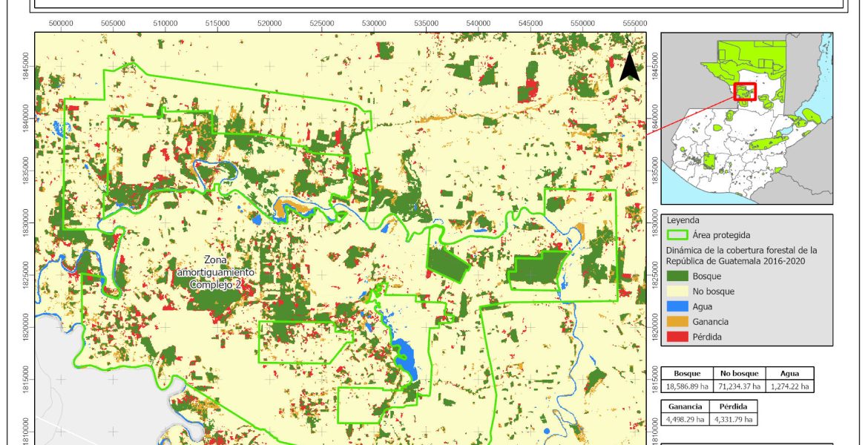The height and width of the screenshot is (445, 868).
Task: Click the 500000 easting label on top axis
Action: pyautogui.click(x=60, y=23)
